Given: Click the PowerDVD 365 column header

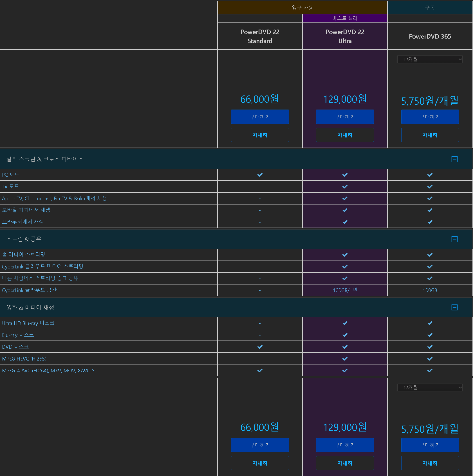Looking at the screenshot, I should click(x=430, y=36).
